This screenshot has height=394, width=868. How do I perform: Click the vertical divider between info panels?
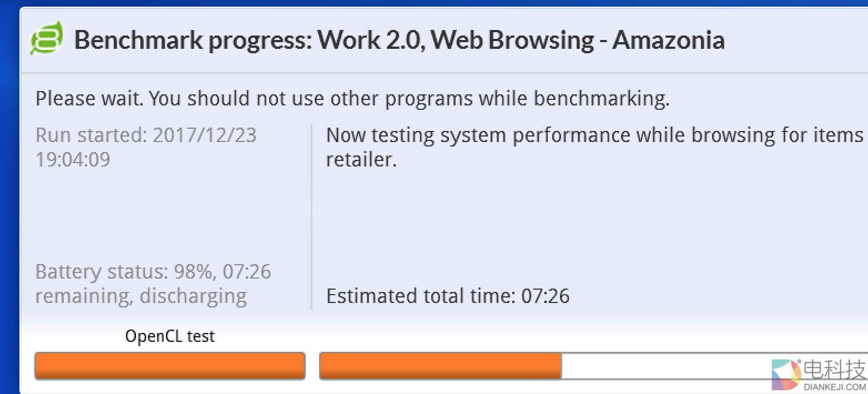click(312, 216)
